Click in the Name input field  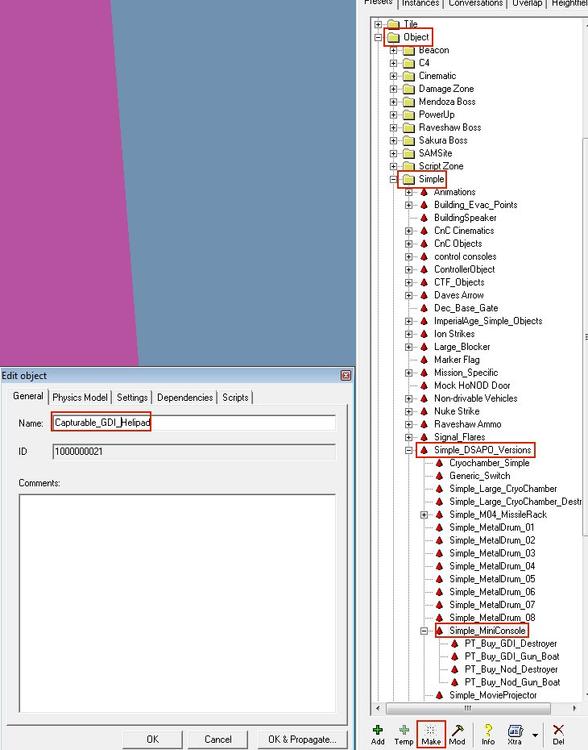pos(194,423)
